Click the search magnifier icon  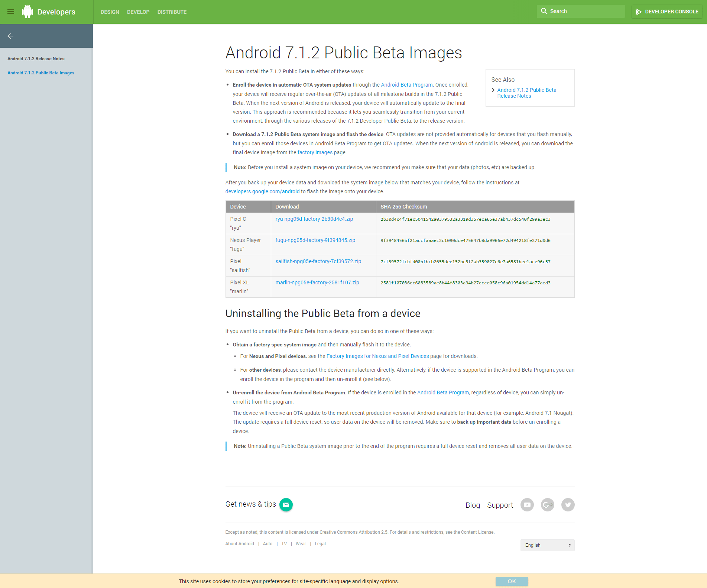pos(544,11)
